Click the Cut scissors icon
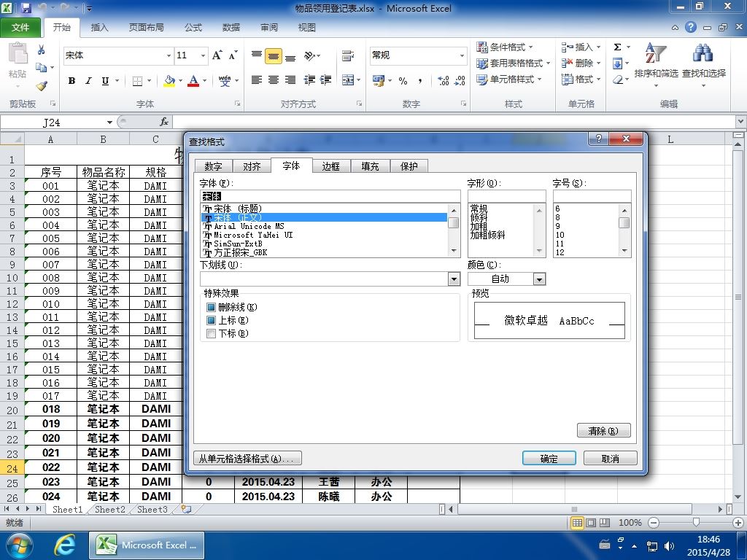 [x=42, y=50]
